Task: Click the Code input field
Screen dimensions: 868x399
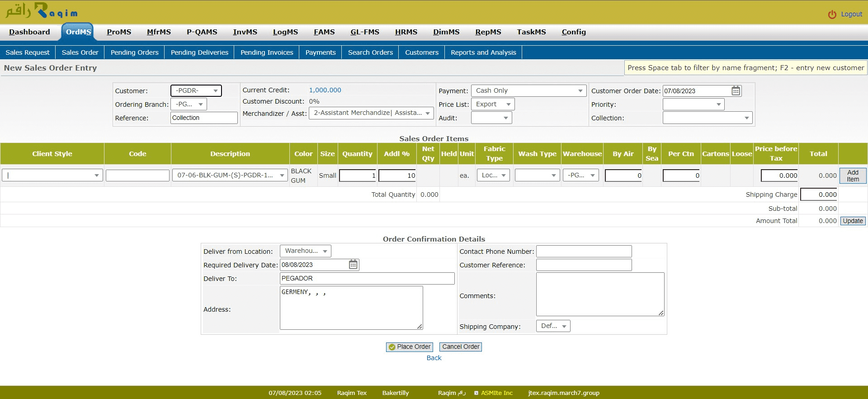Action: point(137,176)
